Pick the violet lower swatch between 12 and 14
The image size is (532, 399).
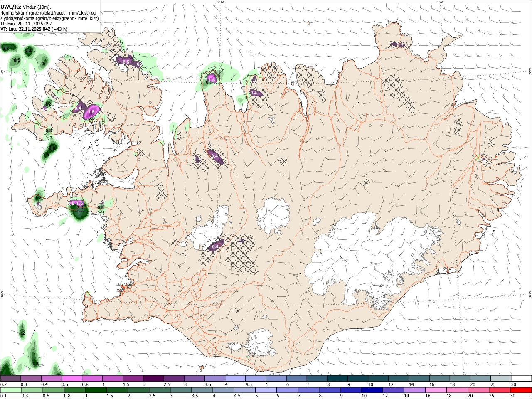[x=393, y=390]
